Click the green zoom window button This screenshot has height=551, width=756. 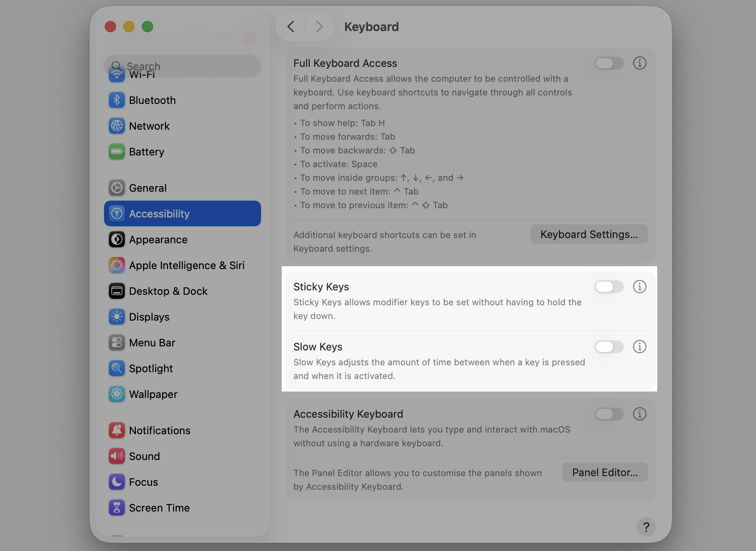pos(147,27)
